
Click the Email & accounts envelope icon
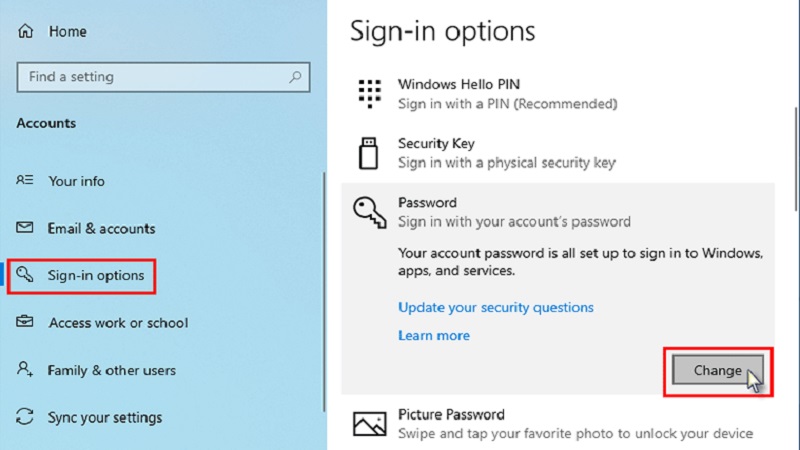tap(26, 228)
